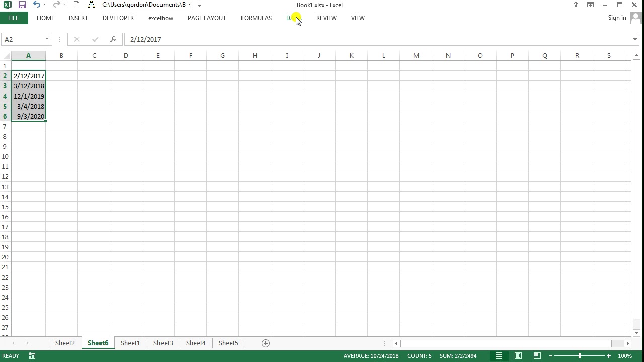The height and width of the screenshot is (362, 644).
Task: Select Normal view icon in status bar
Action: (499, 356)
